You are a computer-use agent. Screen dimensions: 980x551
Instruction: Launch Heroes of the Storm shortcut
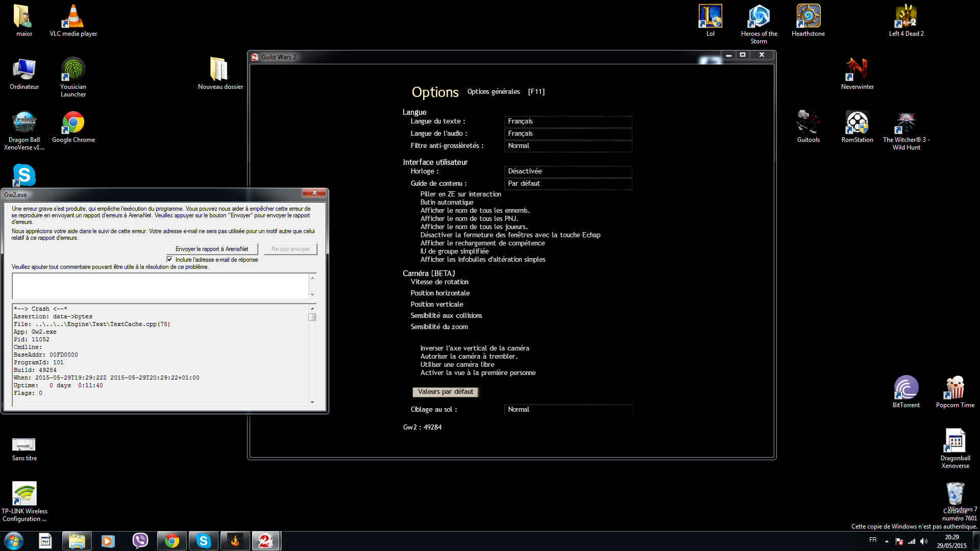coord(759,24)
